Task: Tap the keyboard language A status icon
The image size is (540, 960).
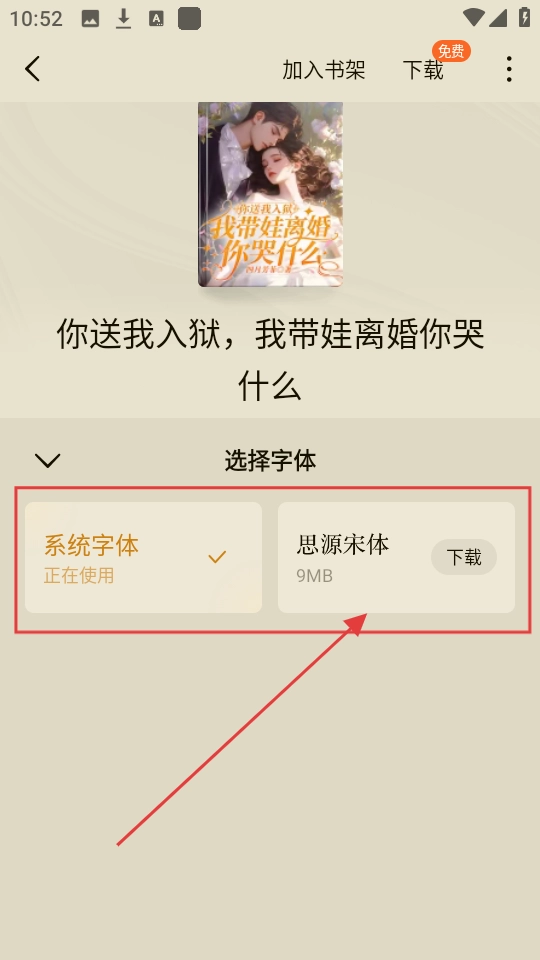Action: 156,19
